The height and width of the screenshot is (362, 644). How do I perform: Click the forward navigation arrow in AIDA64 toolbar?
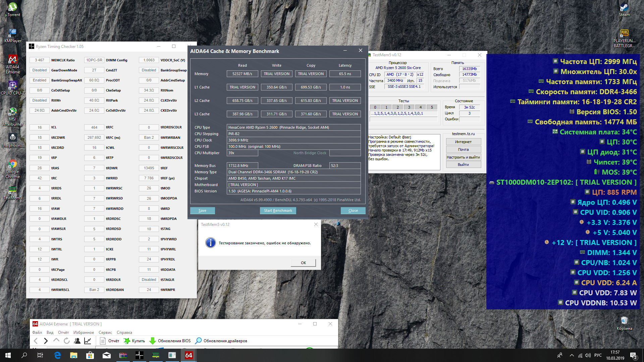[46, 341]
